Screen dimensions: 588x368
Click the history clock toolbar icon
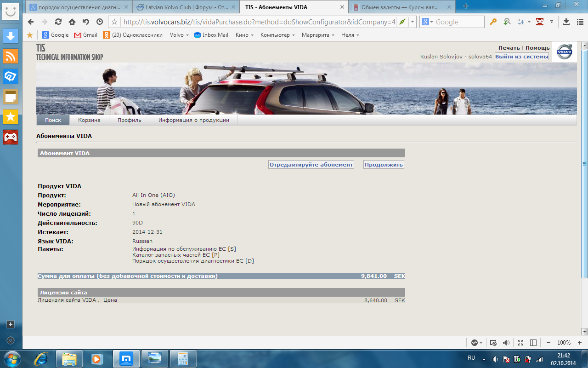100,22
